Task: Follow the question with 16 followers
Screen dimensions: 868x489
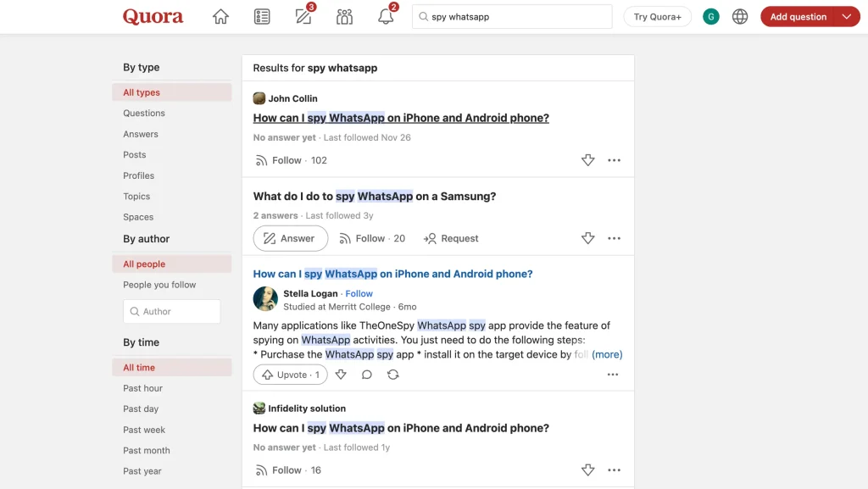Action: (x=288, y=470)
